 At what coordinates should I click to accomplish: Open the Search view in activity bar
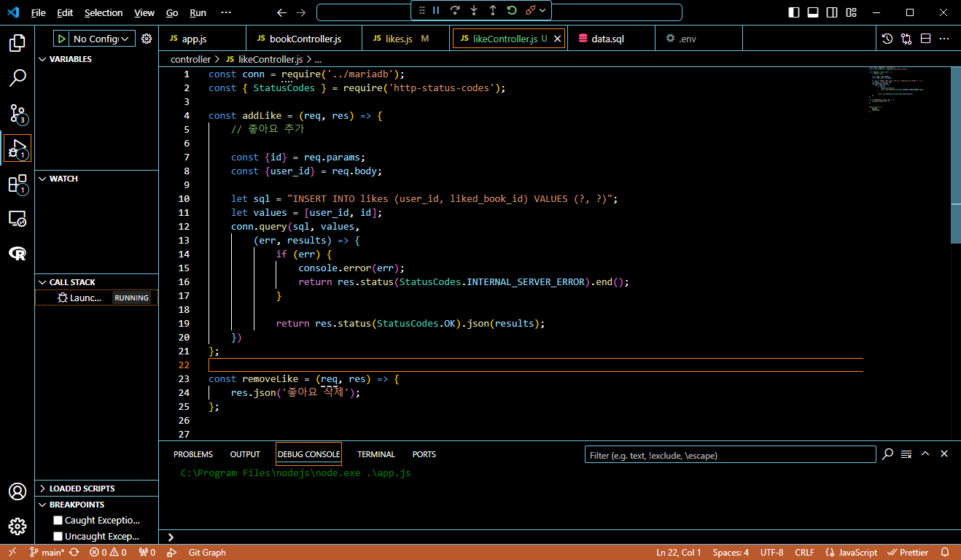(17, 78)
